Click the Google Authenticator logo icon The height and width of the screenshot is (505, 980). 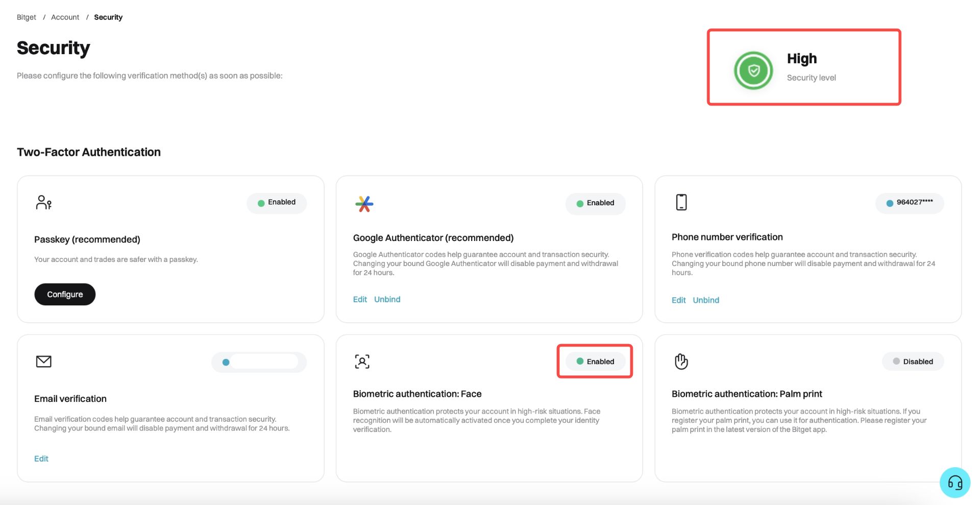coord(364,204)
